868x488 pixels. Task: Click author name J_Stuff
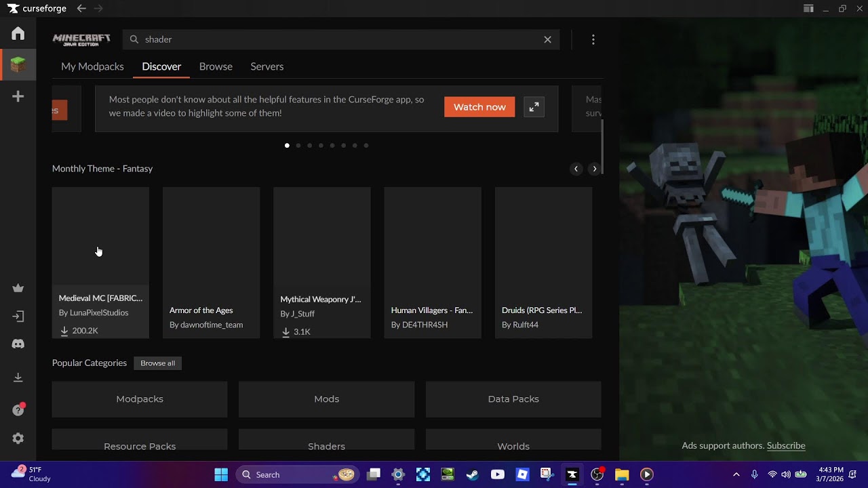(x=303, y=314)
